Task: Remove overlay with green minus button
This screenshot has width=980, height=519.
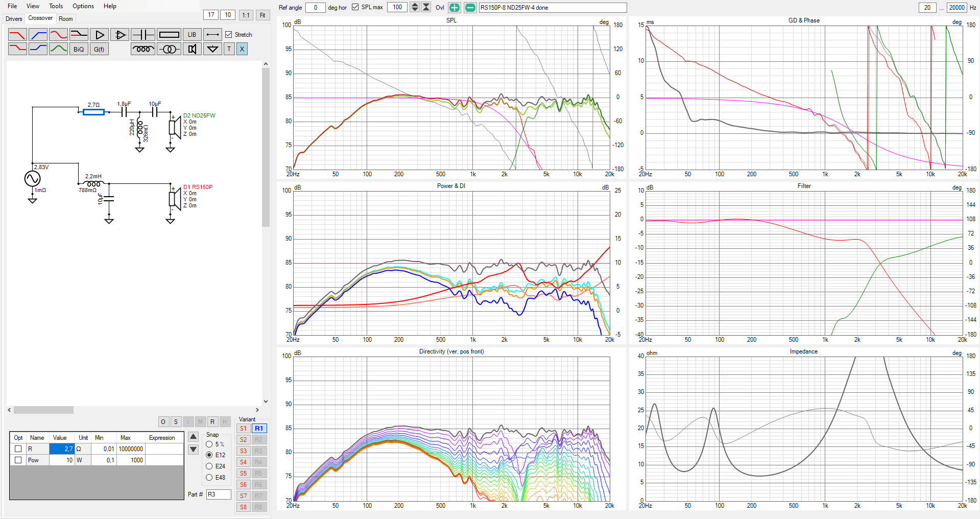Action: (470, 8)
